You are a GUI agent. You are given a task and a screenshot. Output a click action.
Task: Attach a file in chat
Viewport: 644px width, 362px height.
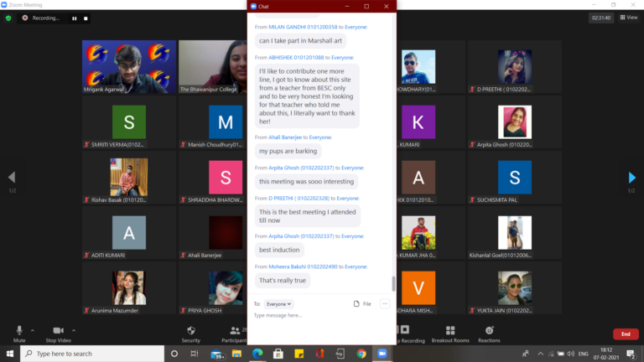point(361,303)
